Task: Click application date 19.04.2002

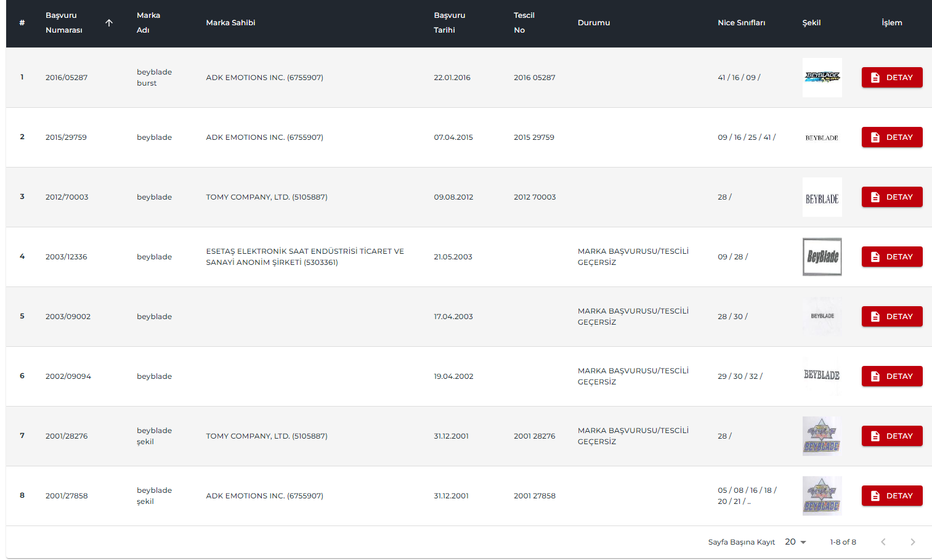Action: 453,376
